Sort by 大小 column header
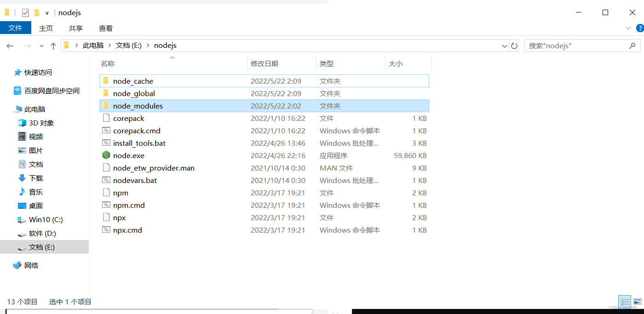Screen dimensions: 644x314 tap(408, 63)
